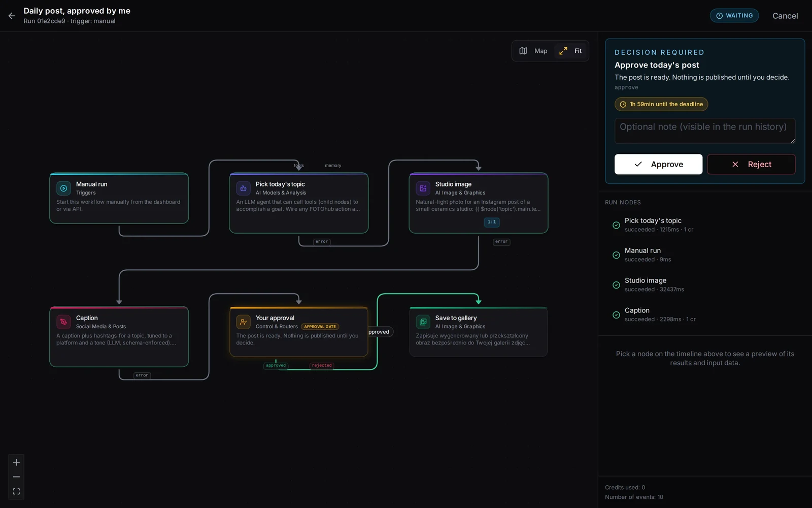
Task: Click the Caption node tag icon
Action: 63,322
